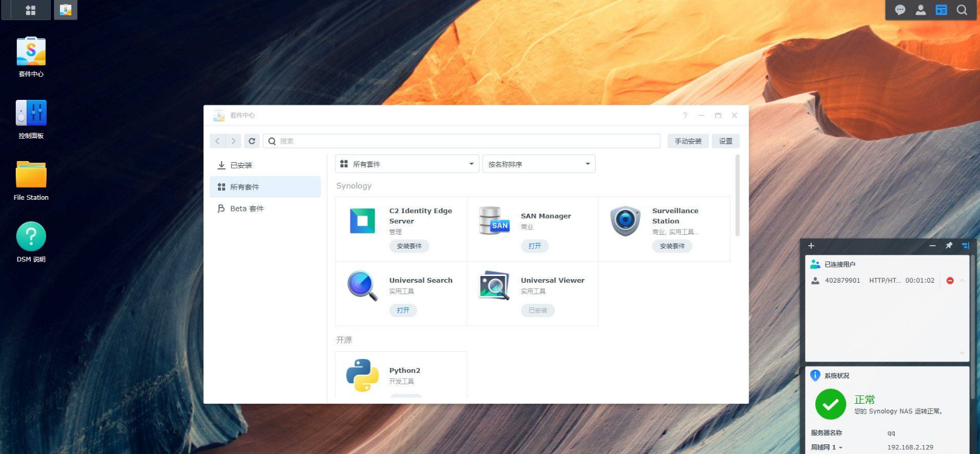Select Package Center in the DSM taskbar

click(65, 10)
